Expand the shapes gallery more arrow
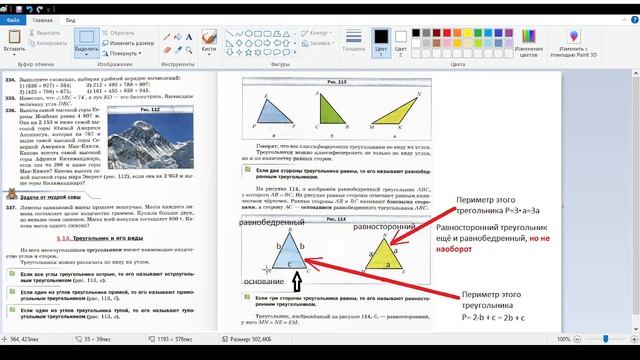 point(295,52)
